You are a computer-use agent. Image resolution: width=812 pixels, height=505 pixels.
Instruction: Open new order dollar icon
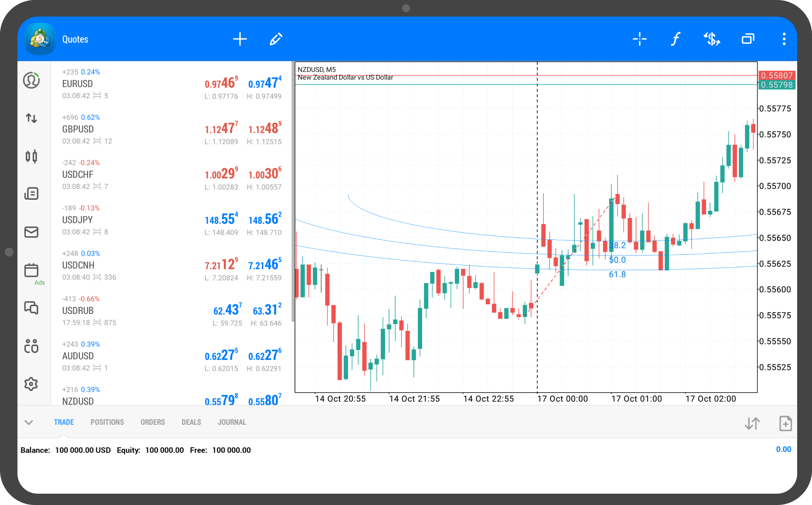(712, 39)
